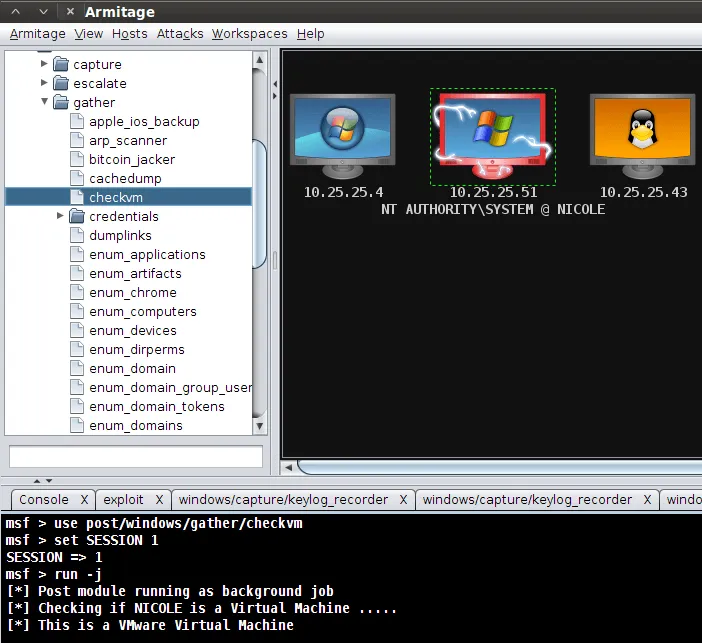Select the enum_domain_tokens module
The width and height of the screenshot is (702, 643).
click(x=156, y=407)
